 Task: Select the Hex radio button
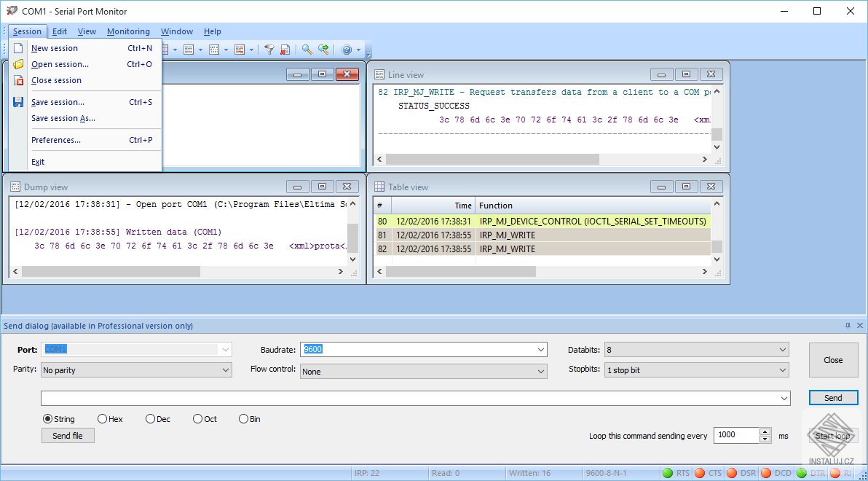[102, 418]
